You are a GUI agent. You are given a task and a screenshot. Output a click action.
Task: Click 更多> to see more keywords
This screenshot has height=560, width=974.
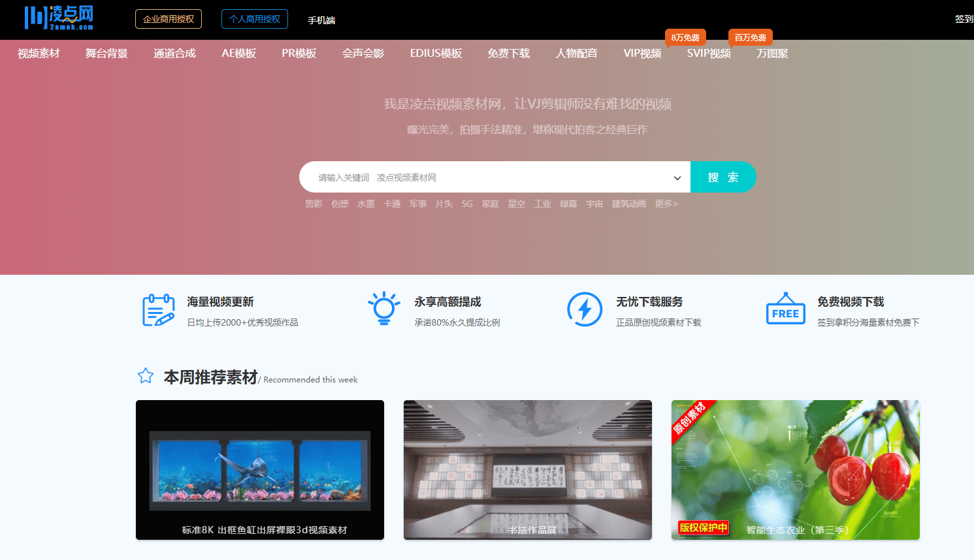[x=666, y=204]
